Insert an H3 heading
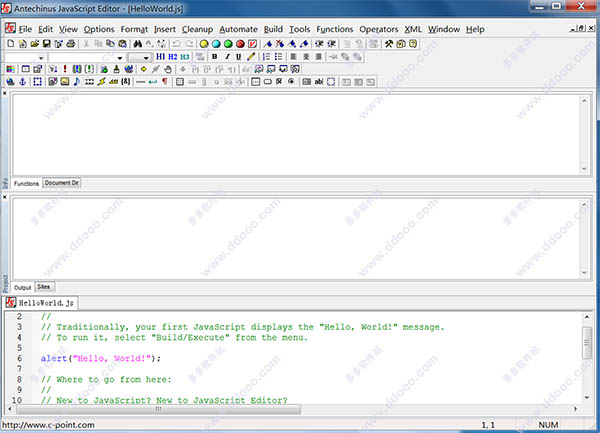 tap(185, 57)
